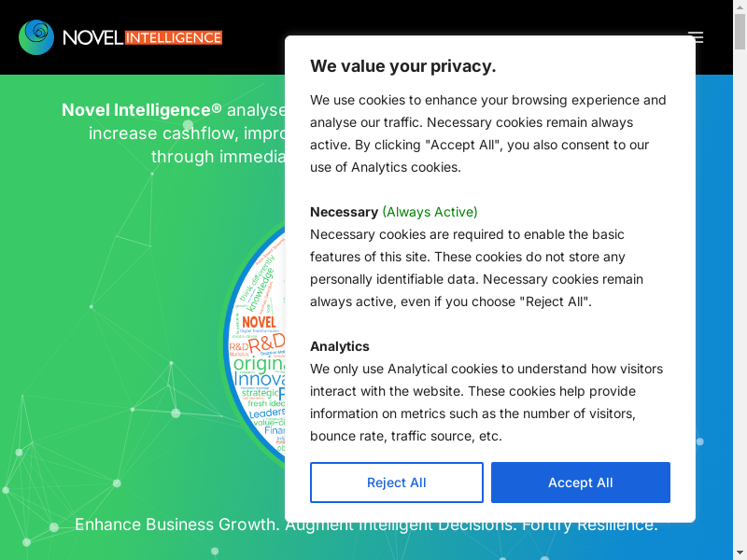Click the green '(Always Active)' label

tap(430, 212)
